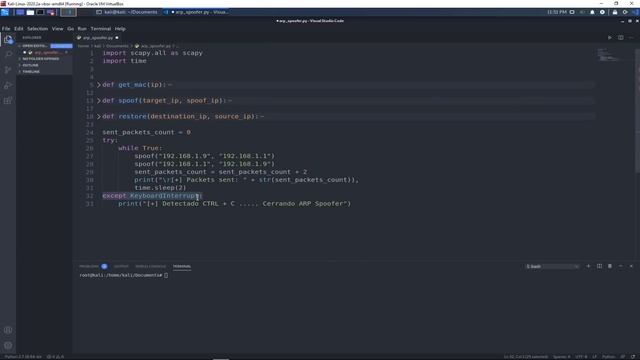Open the Accounts icon in the activity bar

[x=8, y=330]
